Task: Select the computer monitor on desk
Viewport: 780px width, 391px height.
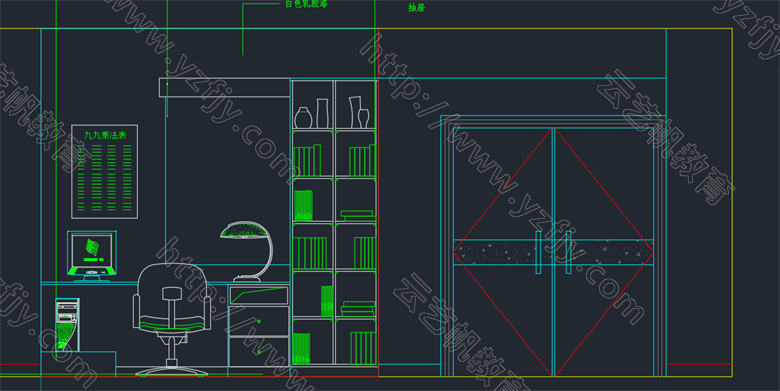Action: (x=92, y=255)
